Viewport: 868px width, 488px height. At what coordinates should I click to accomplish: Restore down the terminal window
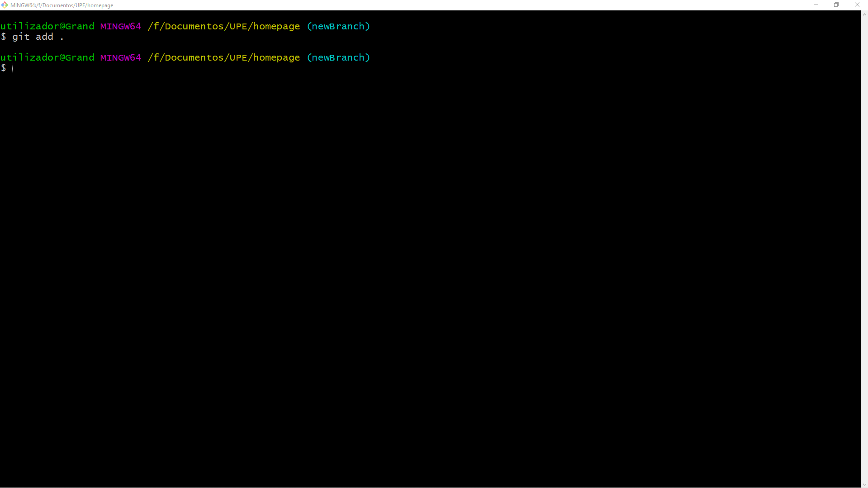[836, 5]
